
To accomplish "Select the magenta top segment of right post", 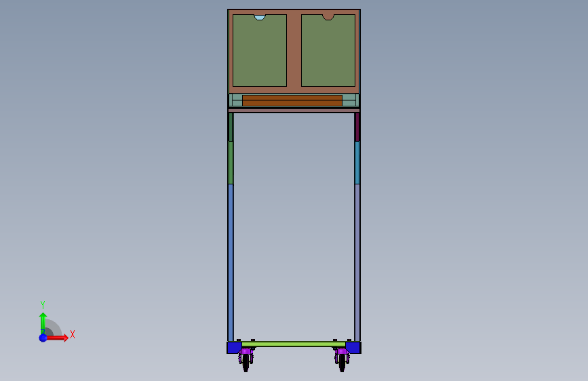I will point(357,127).
